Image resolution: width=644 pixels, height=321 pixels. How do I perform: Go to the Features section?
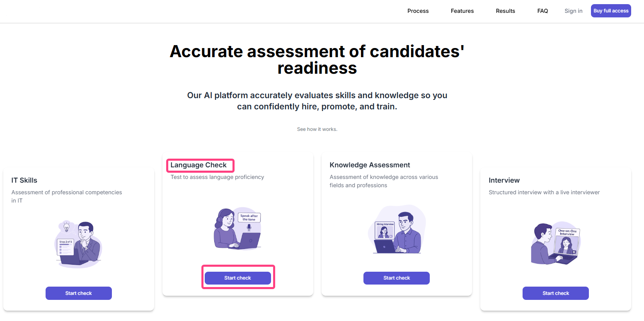462,11
